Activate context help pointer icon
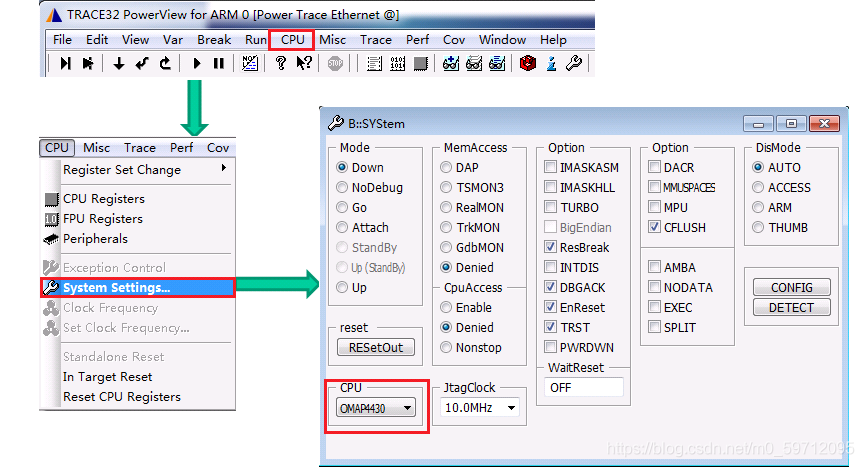 point(304,63)
